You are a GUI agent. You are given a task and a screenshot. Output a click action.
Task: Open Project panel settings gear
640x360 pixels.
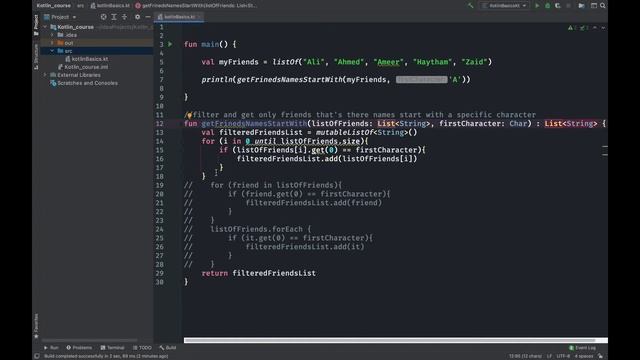click(138, 17)
